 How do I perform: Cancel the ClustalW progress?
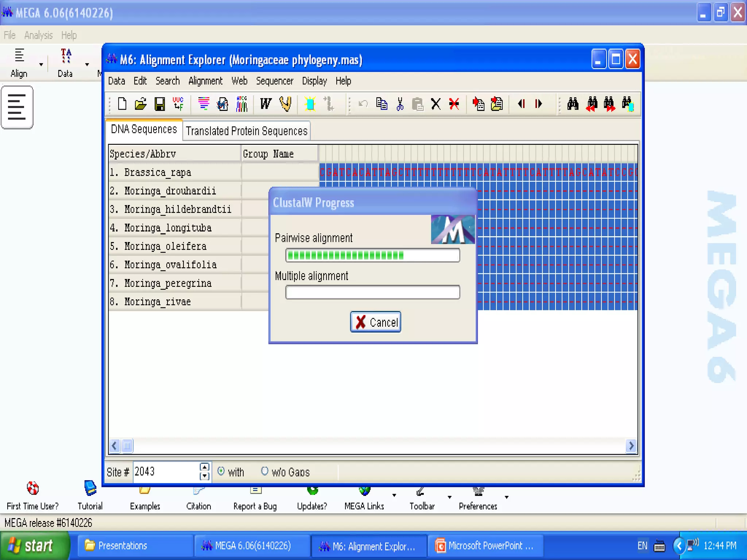tap(375, 322)
